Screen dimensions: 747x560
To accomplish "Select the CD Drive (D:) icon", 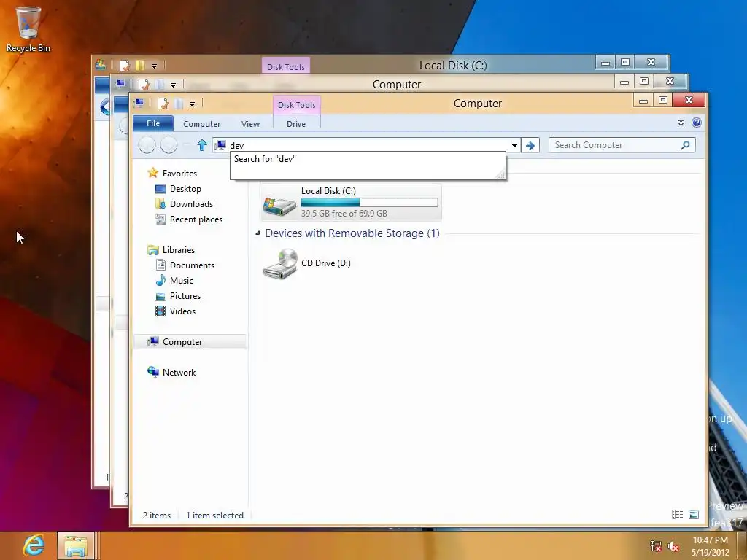I will [279, 263].
